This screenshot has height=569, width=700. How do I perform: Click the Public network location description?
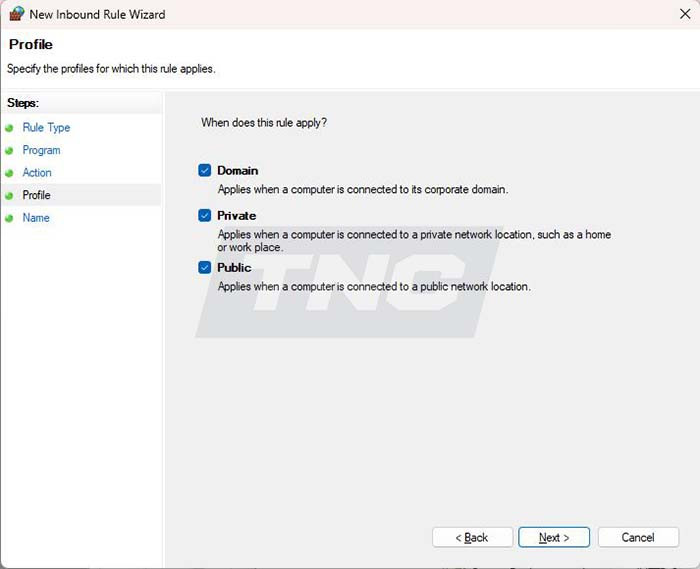[374, 286]
